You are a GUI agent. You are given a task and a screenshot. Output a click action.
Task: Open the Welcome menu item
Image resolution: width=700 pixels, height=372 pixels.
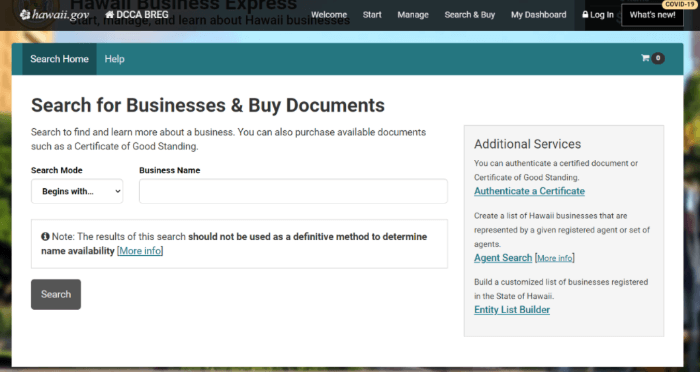(x=329, y=15)
